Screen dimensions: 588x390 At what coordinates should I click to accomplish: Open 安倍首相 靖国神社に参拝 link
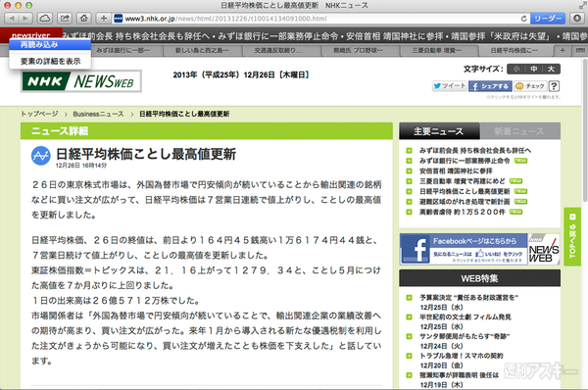tap(456, 171)
